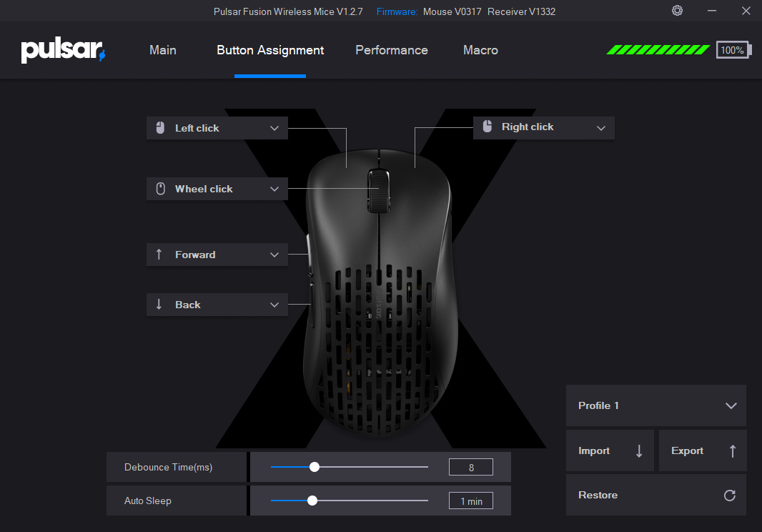Click the wheel click mouse icon

(160, 189)
